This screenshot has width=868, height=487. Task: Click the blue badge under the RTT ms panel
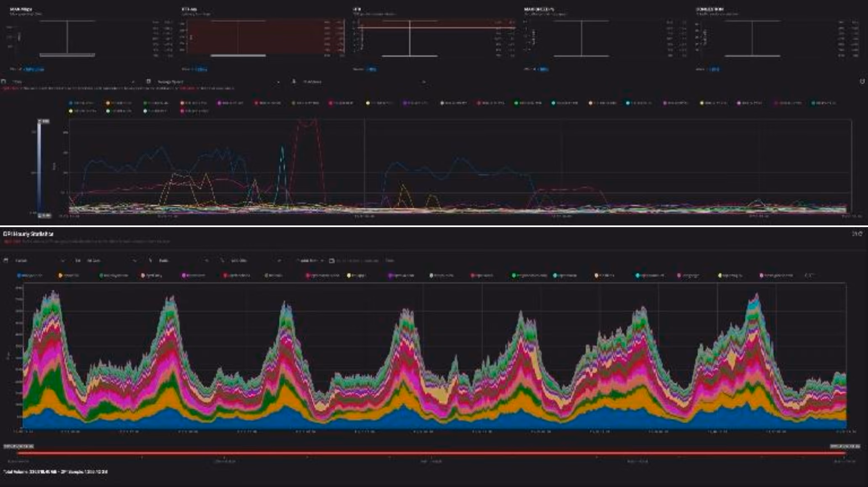201,69
